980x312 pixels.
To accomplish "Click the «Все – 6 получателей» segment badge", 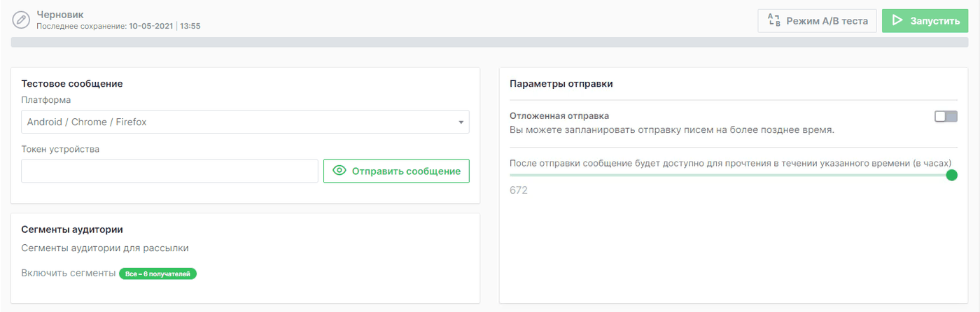I will pos(158,274).
